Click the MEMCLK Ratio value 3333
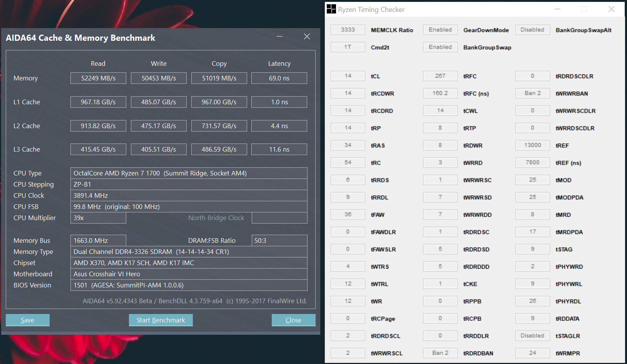Image resolution: width=627 pixels, height=364 pixels. coord(348,30)
